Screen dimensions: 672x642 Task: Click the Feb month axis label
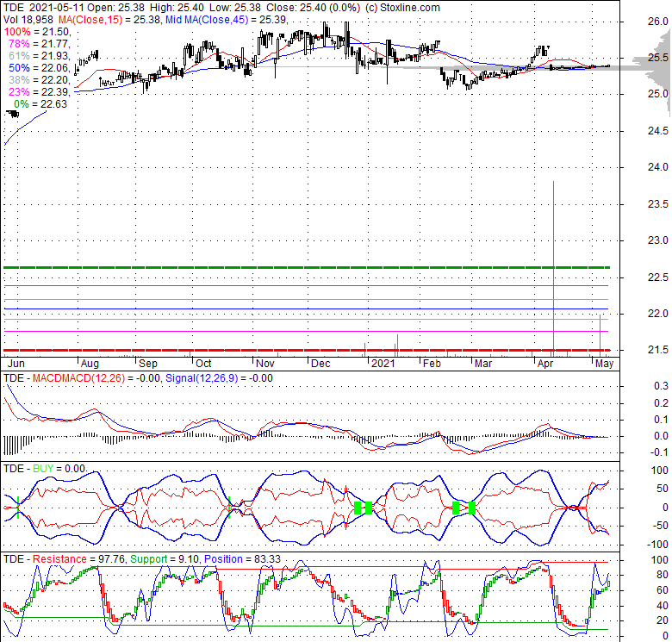pyautogui.click(x=432, y=364)
